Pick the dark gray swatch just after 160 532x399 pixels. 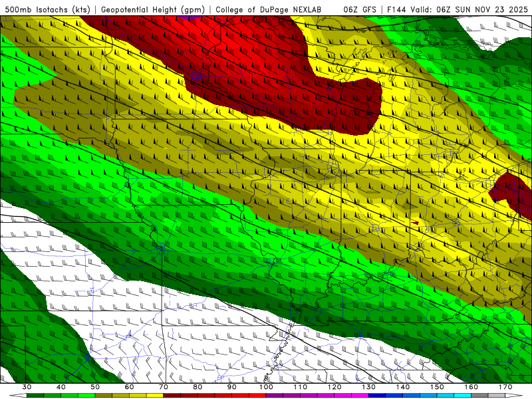coord(479,395)
